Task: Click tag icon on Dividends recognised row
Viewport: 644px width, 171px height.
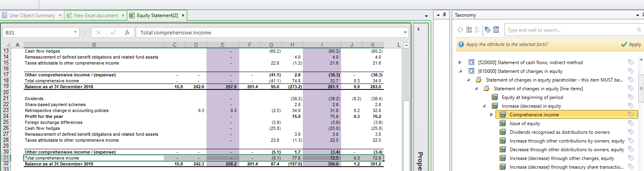Action: coord(631,132)
